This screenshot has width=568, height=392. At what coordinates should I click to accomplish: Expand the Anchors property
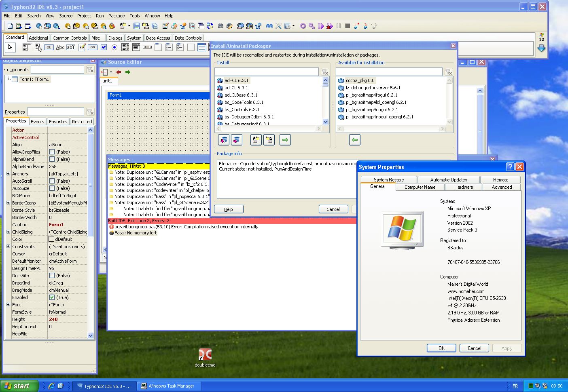[x=8, y=174]
